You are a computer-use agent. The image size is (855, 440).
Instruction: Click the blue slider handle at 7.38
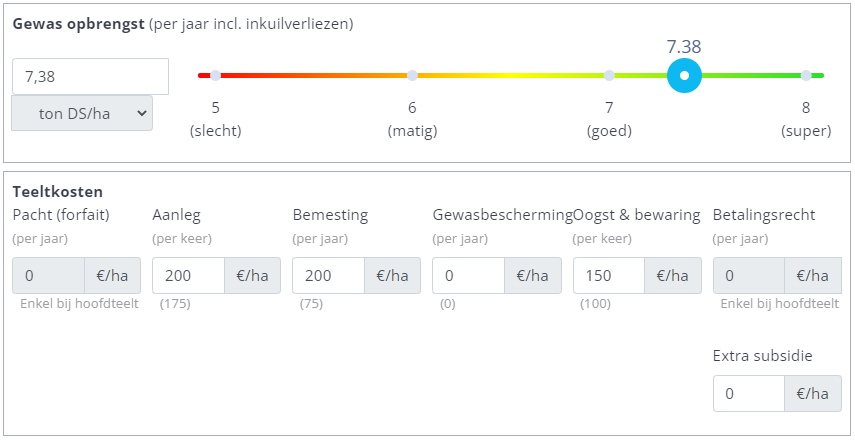684,75
